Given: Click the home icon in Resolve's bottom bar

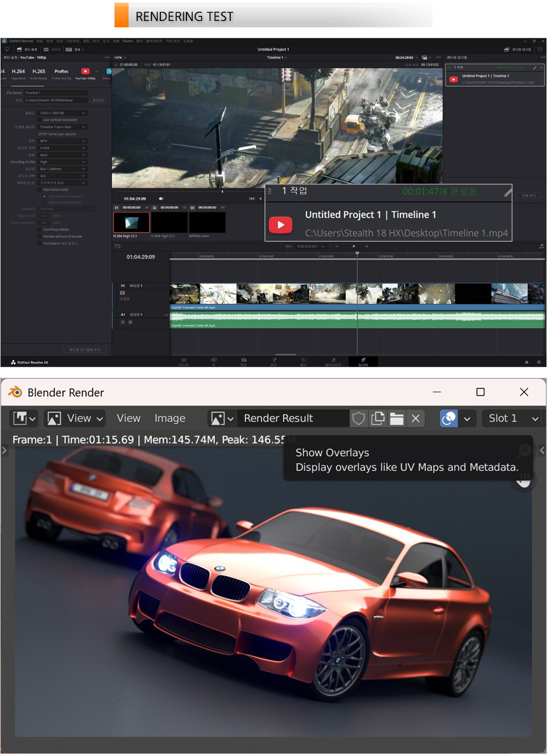Looking at the screenshot, I should pyautogui.click(x=527, y=362).
